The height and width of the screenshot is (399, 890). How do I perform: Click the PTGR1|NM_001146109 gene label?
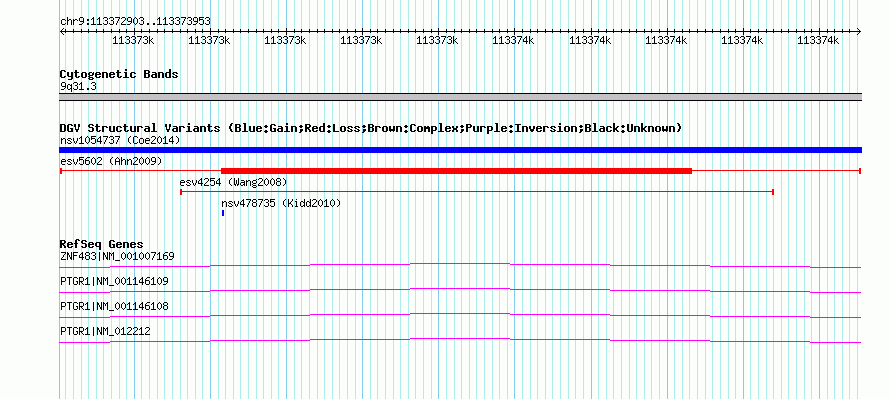tap(114, 282)
